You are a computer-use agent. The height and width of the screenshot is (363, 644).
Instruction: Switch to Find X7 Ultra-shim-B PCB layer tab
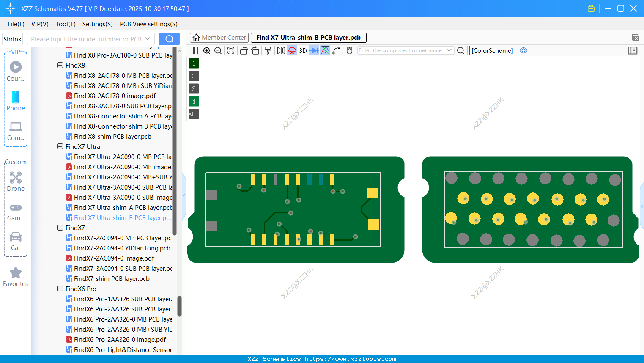309,38
